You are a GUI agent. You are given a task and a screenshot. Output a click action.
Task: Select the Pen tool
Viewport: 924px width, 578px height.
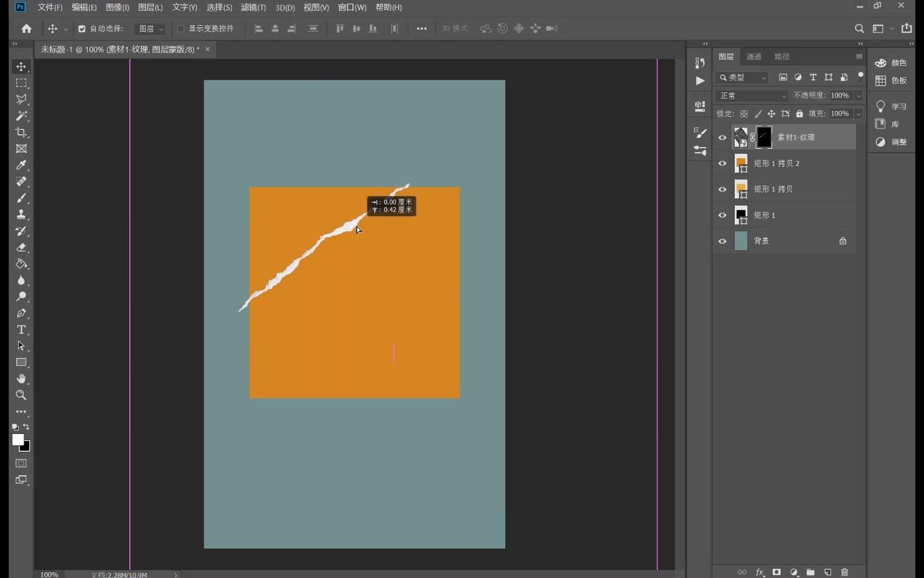click(x=21, y=313)
